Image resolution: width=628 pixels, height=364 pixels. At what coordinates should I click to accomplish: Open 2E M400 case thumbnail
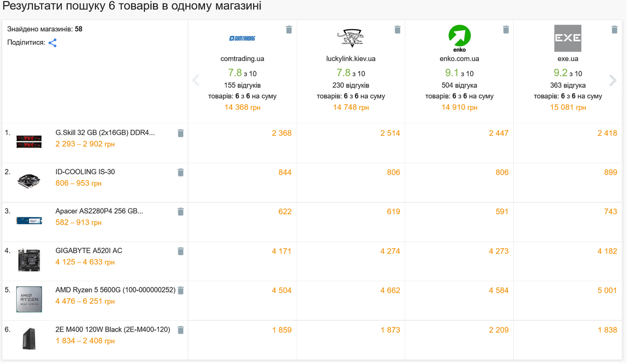(29, 339)
